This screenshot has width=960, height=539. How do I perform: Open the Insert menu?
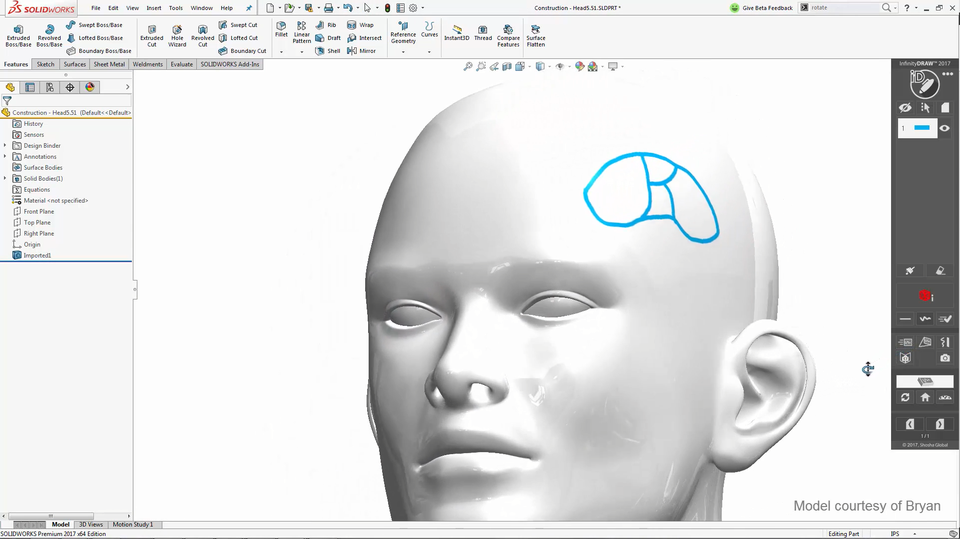tap(153, 8)
